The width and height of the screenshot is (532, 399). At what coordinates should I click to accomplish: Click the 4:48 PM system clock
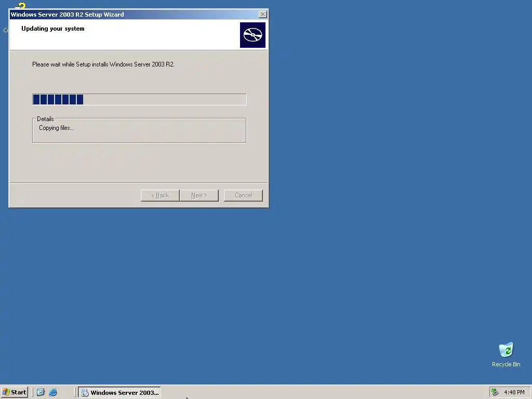click(x=514, y=392)
